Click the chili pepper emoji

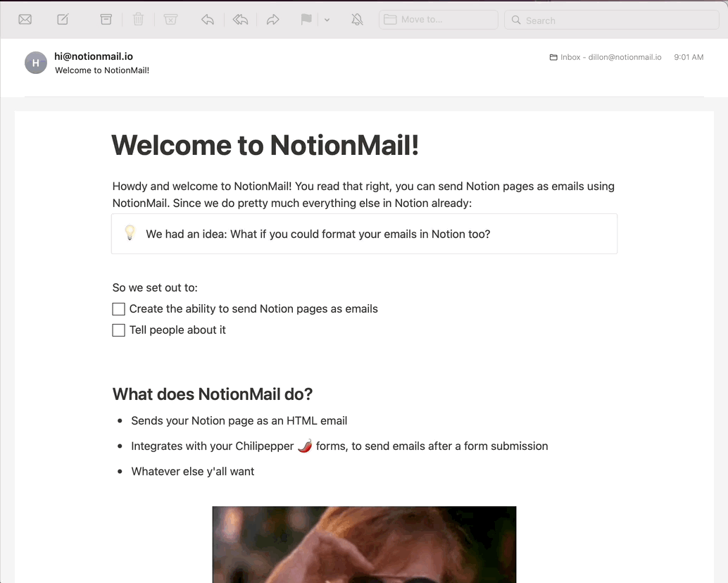pos(305,446)
